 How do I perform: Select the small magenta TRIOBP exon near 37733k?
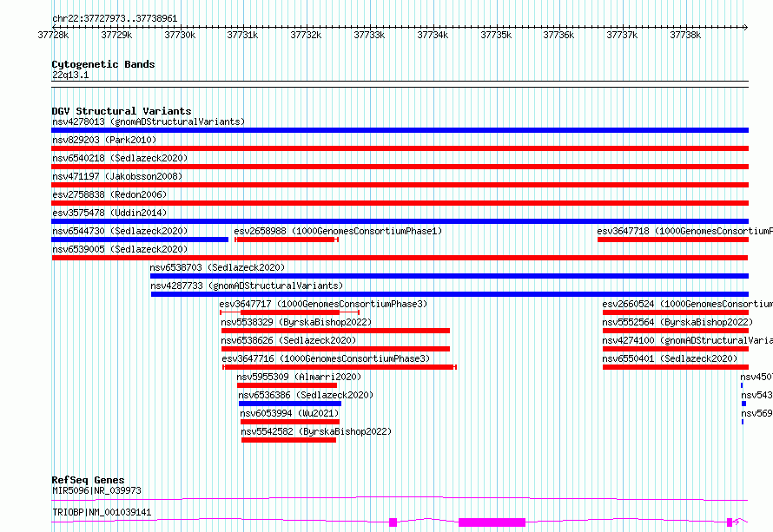point(393,522)
